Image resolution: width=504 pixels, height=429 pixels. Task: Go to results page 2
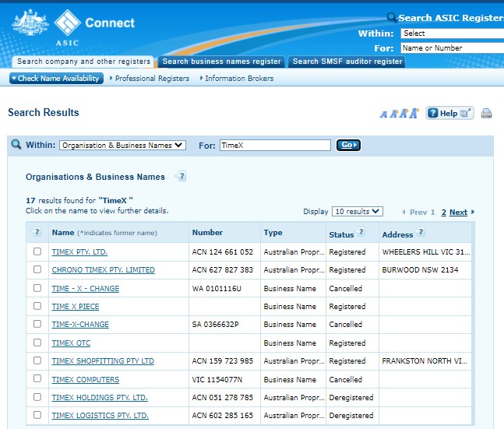[443, 213]
